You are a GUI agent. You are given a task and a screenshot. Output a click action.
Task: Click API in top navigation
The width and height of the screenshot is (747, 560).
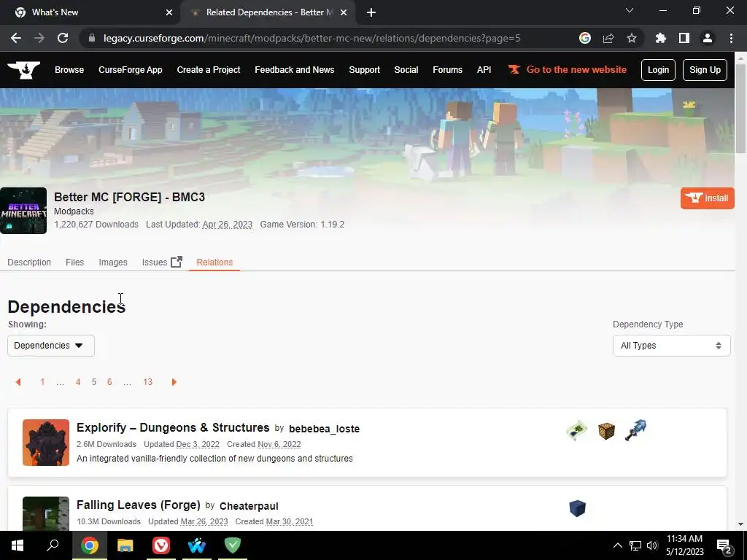click(484, 70)
